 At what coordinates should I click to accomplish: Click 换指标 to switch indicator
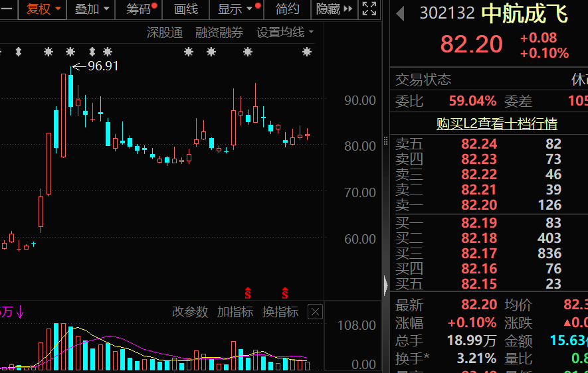coord(280,311)
